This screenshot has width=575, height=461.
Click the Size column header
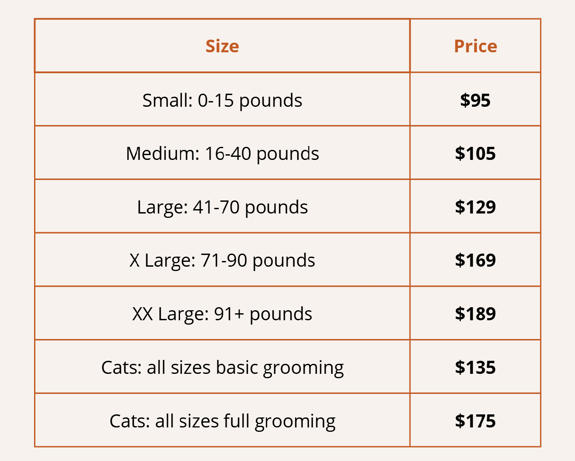pos(222,46)
